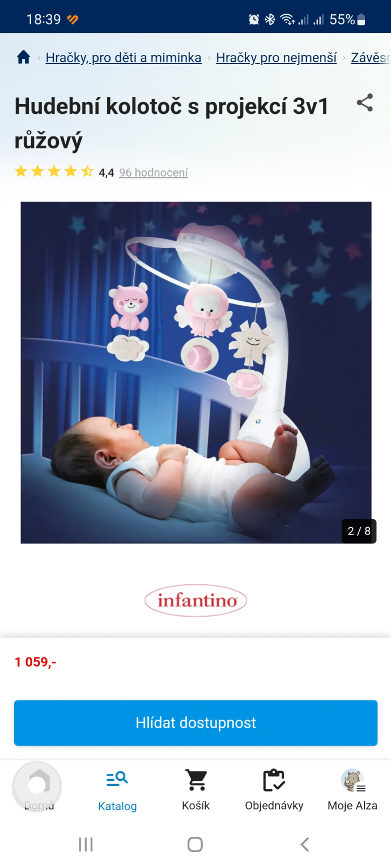Open the Košík shopping cart icon
The width and height of the screenshot is (391, 868).
pyautogui.click(x=196, y=780)
